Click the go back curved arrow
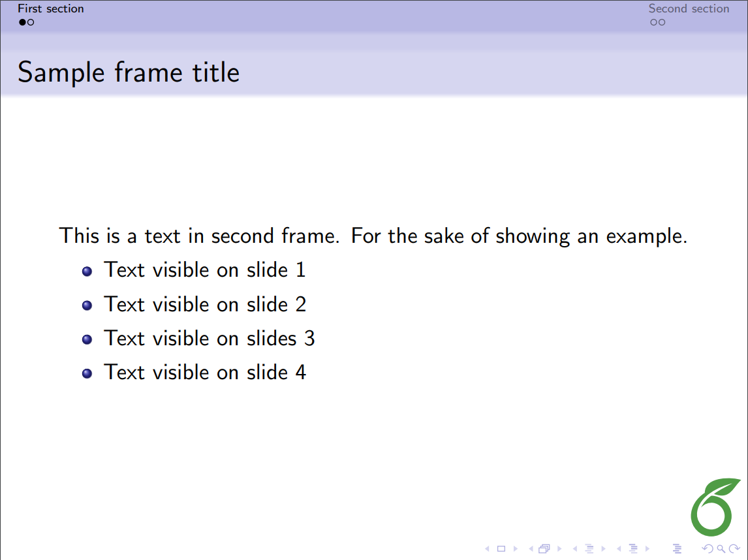 click(x=707, y=549)
